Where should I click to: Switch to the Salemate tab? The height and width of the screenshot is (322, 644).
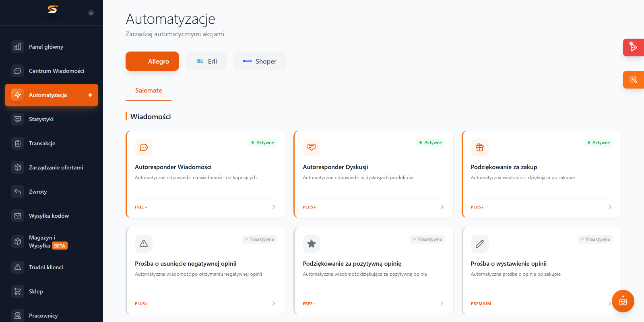[149, 91]
